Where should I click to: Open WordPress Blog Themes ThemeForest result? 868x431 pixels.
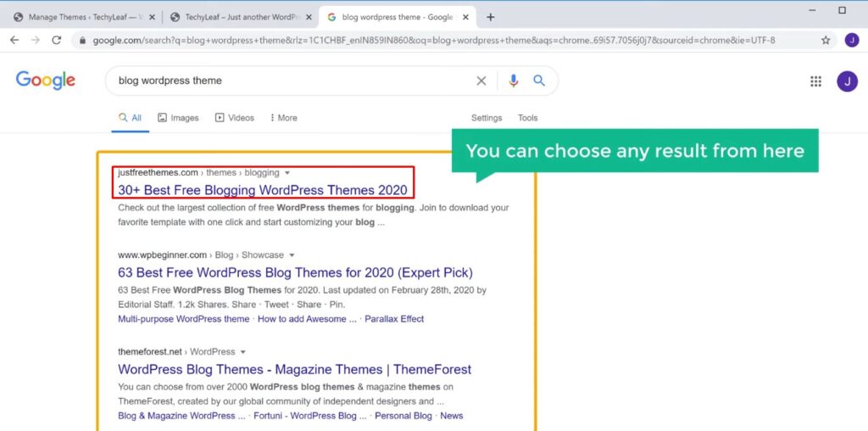click(x=294, y=370)
